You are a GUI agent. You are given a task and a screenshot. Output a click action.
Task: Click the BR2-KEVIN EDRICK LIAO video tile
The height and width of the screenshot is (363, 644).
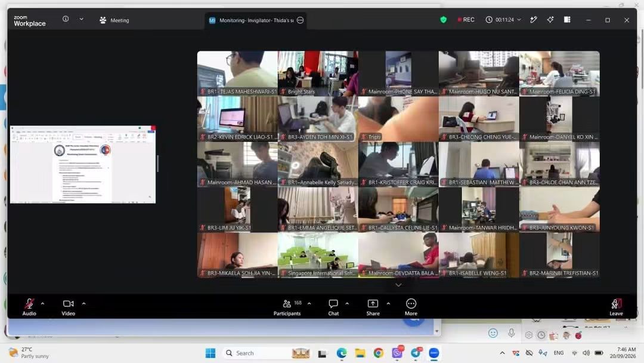[237, 119]
